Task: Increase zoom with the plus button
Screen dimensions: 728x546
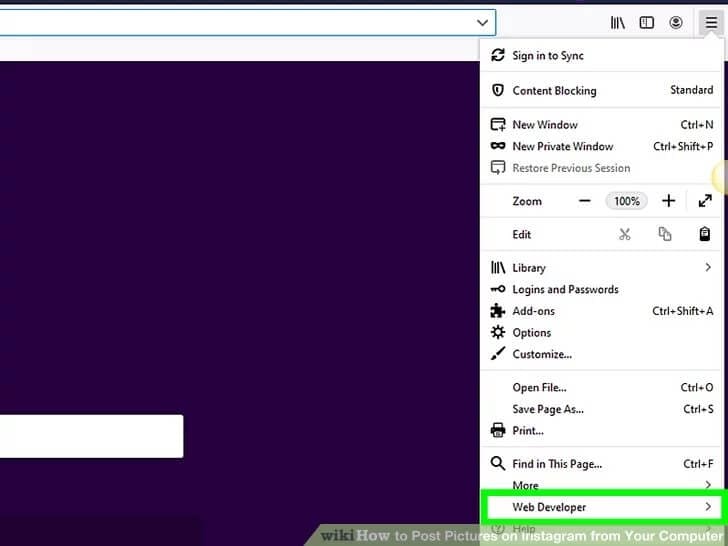Action: tap(669, 201)
